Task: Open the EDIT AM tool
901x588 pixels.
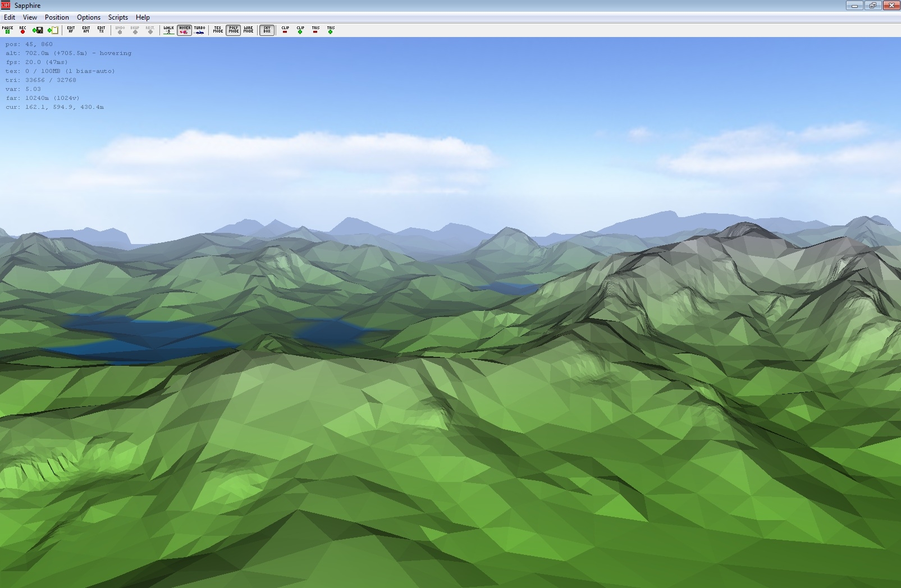Action: click(x=86, y=30)
